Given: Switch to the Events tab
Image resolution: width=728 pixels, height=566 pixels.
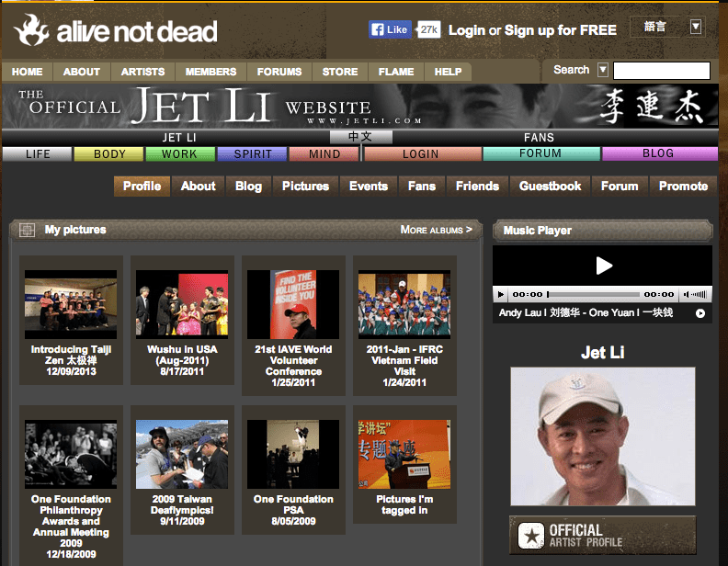Looking at the screenshot, I should coord(369,186).
